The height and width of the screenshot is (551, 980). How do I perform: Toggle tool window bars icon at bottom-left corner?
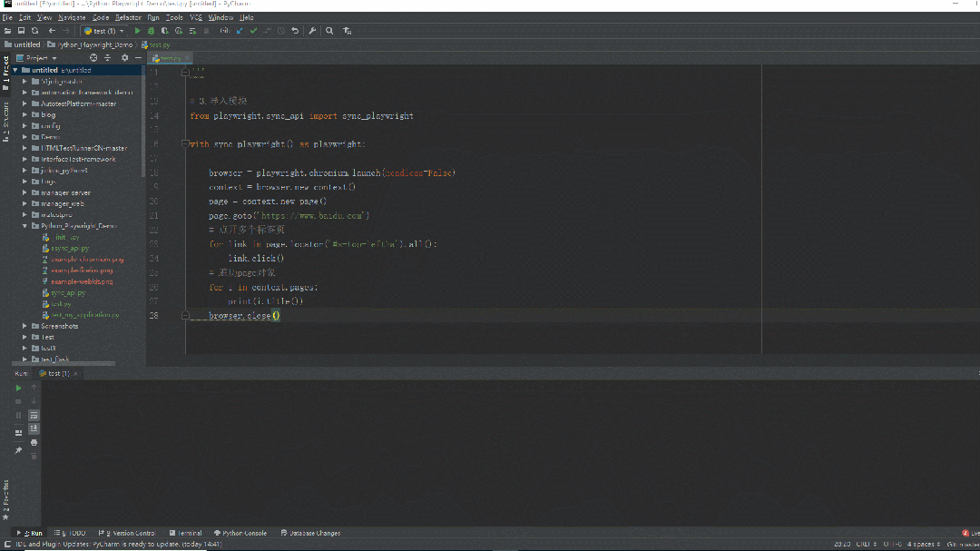tap(7, 544)
